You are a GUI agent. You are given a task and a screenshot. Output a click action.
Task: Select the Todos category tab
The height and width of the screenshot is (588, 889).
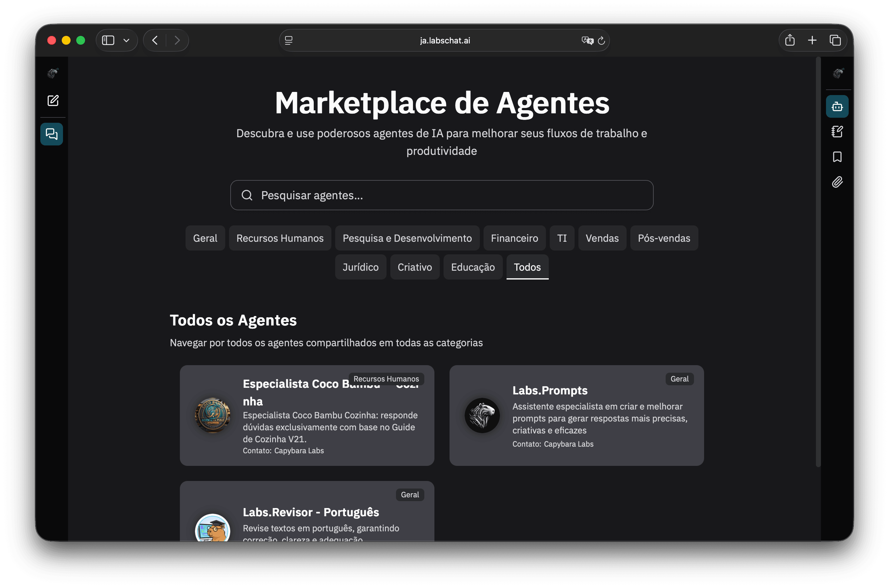click(527, 267)
